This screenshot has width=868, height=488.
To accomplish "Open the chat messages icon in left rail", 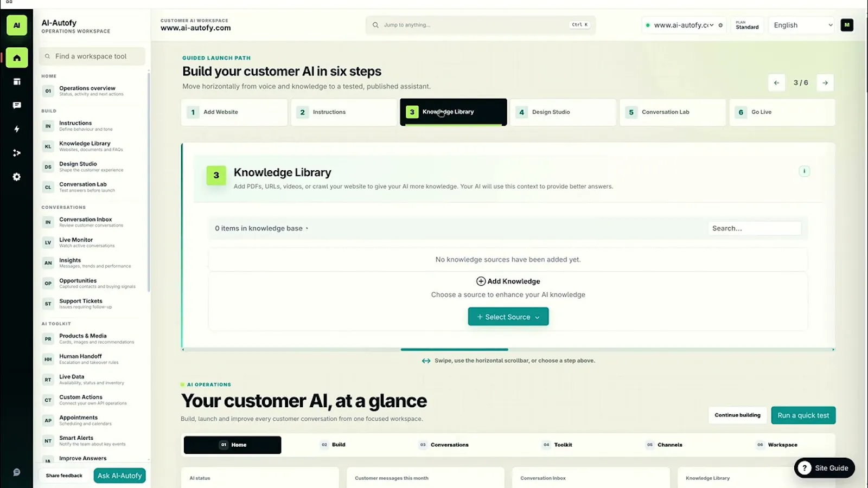I will click(17, 105).
